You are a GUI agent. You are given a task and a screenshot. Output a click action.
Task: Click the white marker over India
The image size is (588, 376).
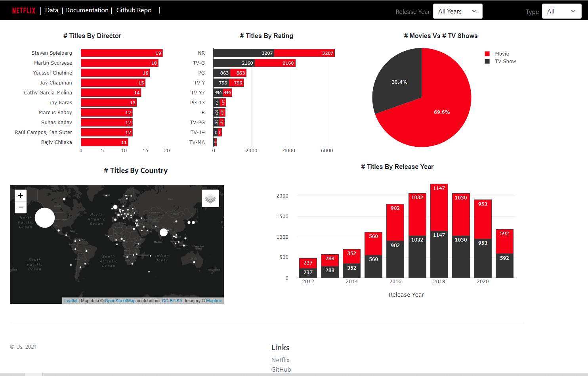164,232
